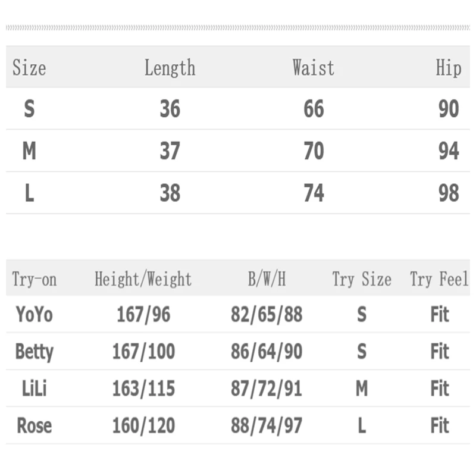Click the Fit result in LiLi's row
This screenshot has height=476, width=476.
click(x=439, y=389)
